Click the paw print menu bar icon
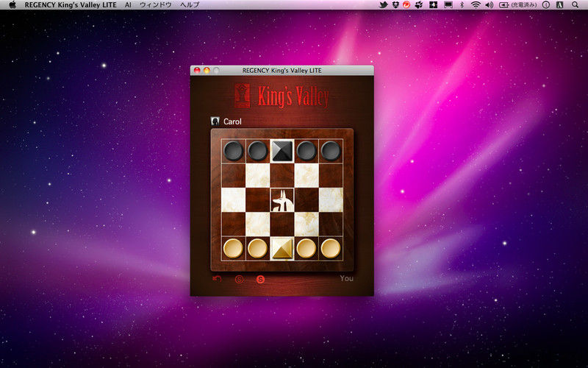588x368 pixels. [x=419, y=5]
